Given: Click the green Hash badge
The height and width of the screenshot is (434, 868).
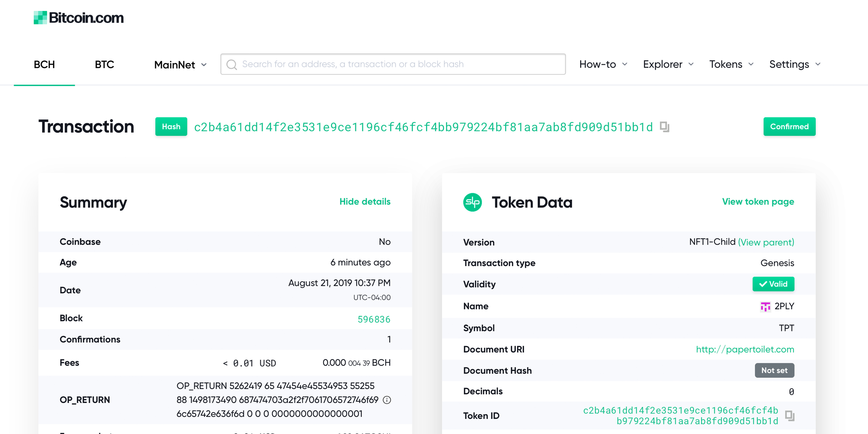Looking at the screenshot, I should click(171, 127).
